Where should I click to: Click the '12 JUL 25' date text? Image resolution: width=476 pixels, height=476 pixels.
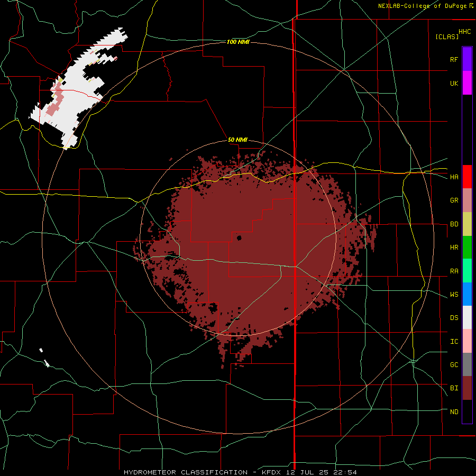tap(307, 472)
